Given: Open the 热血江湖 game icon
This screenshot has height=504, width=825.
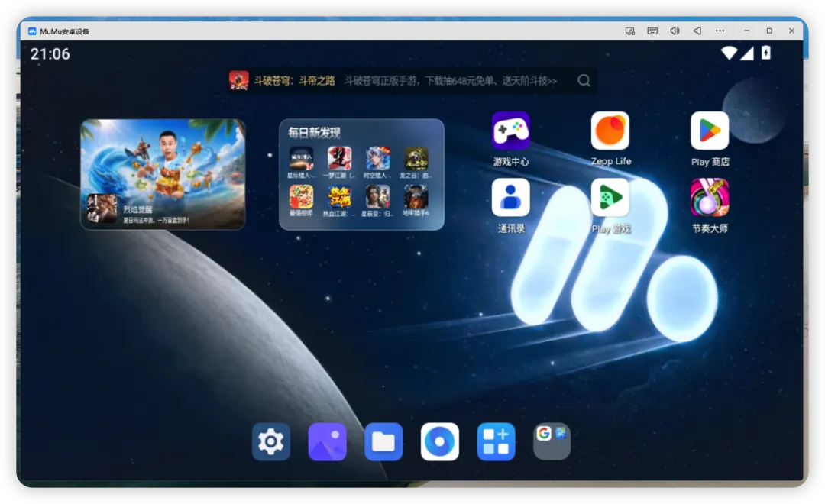Looking at the screenshot, I should coord(339,197).
